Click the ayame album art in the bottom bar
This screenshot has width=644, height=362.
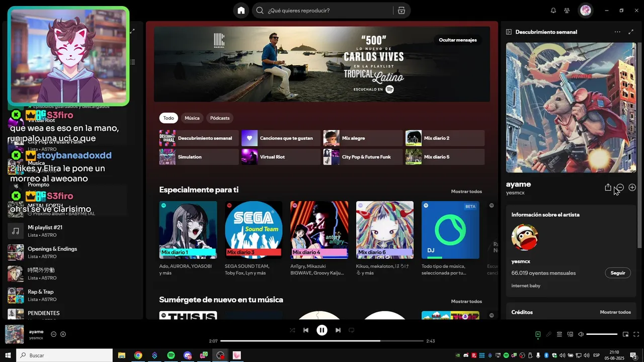[x=15, y=334]
